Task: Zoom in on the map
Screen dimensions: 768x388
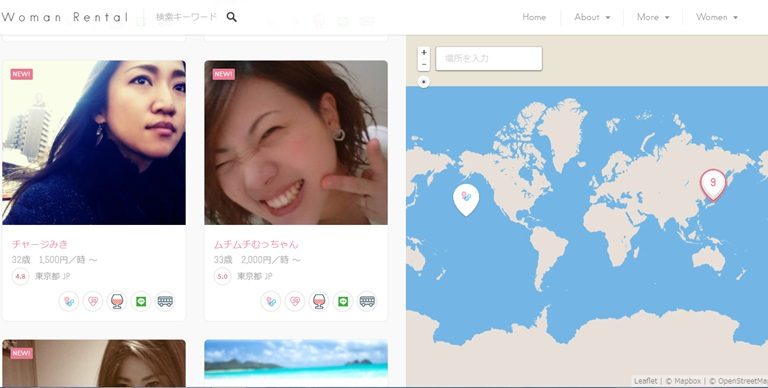Action: pyautogui.click(x=424, y=52)
